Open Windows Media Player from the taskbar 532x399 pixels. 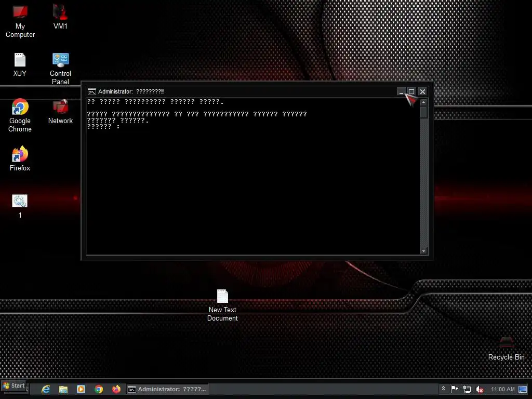point(81,389)
